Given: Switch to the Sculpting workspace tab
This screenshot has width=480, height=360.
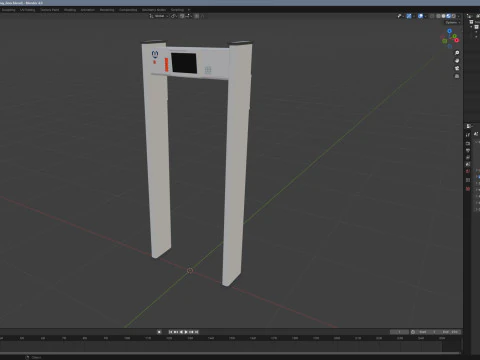Looking at the screenshot, I should tap(8, 10).
